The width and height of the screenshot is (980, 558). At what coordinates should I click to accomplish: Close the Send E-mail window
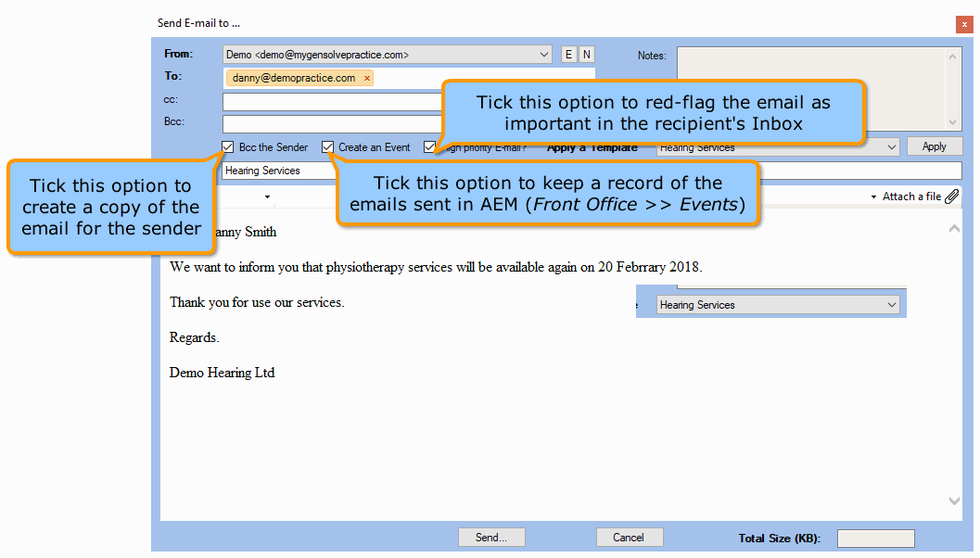tap(964, 24)
